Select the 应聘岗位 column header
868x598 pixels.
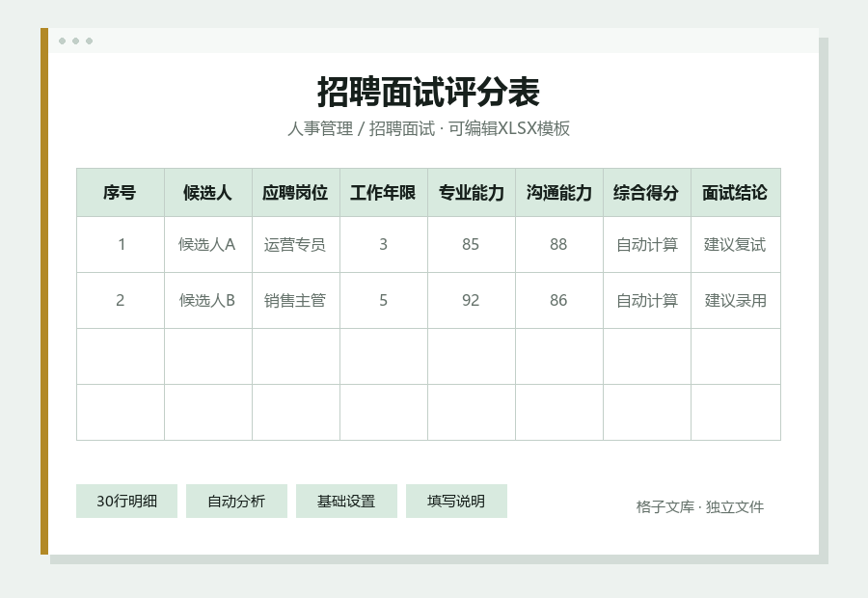coord(296,193)
